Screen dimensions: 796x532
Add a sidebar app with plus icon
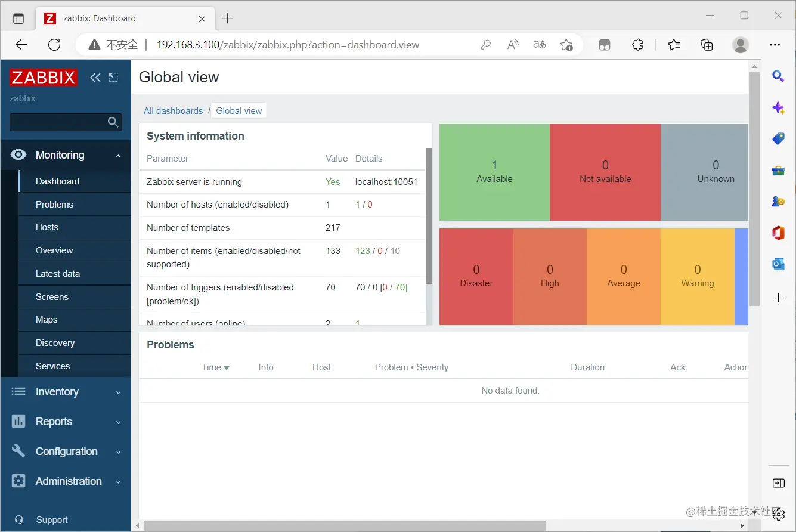pyautogui.click(x=778, y=298)
